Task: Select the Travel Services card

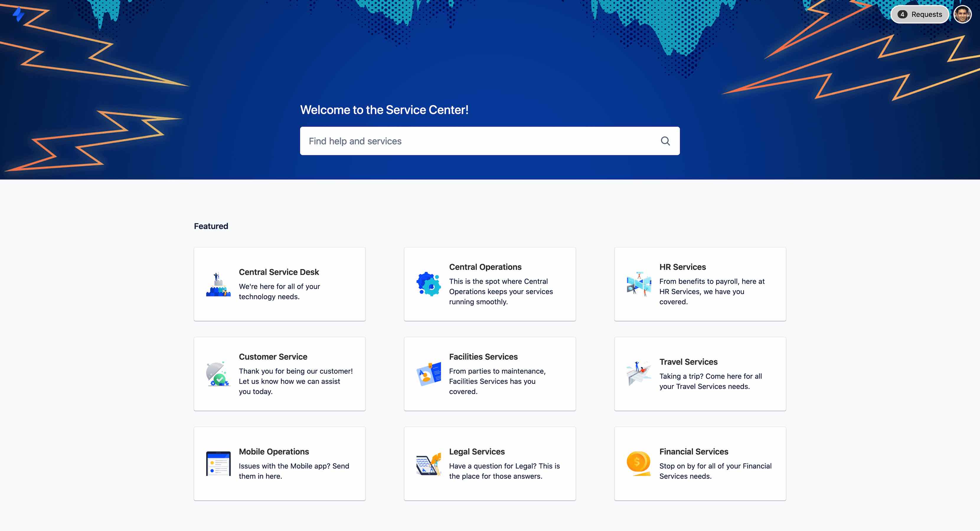Action: pyautogui.click(x=700, y=374)
